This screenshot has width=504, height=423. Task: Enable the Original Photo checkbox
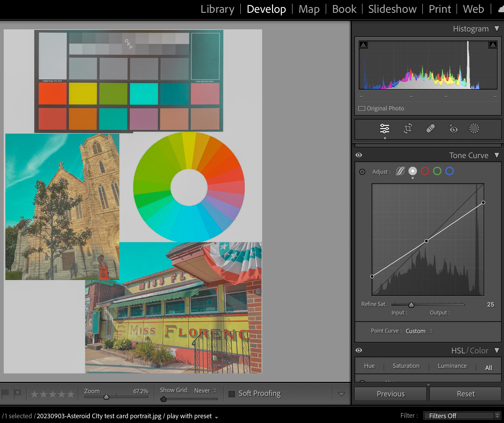pyautogui.click(x=362, y=109)
